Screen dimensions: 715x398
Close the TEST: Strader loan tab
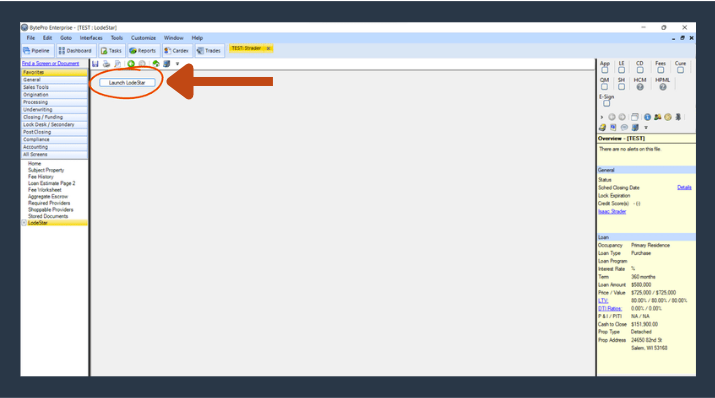pos(269,48)
